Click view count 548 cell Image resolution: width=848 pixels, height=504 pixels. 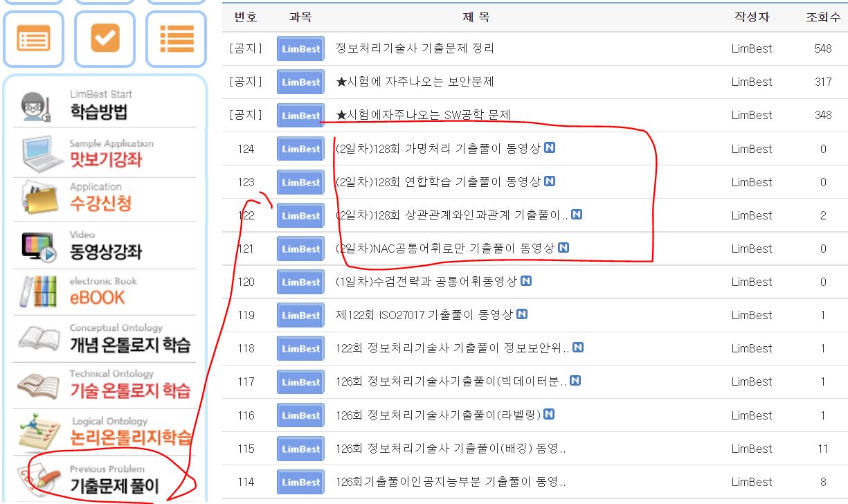tap(823, 48)
